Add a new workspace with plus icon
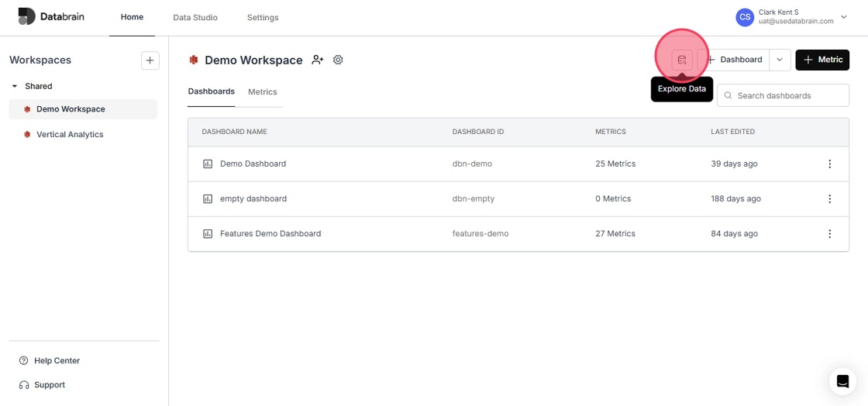This screenshot has height=406, width=868. point(150,60)
